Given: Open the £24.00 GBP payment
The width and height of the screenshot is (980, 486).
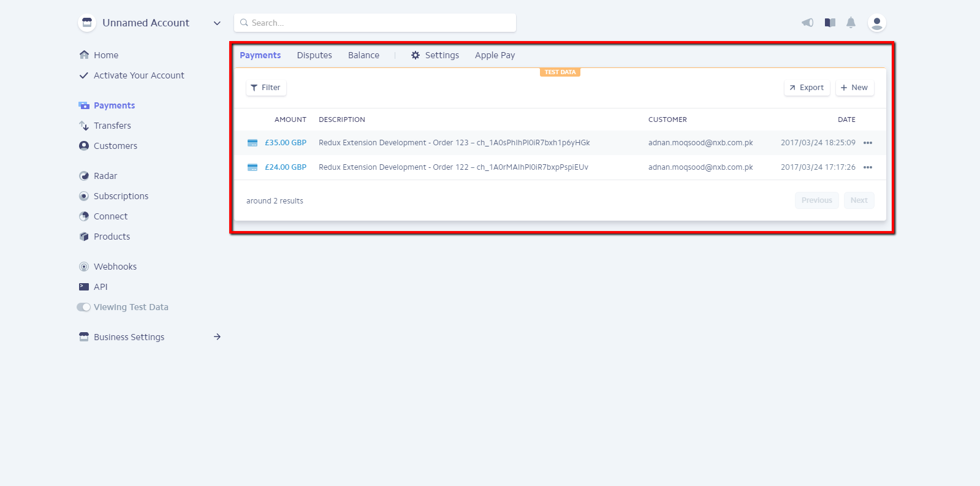Looking at the screenshot, I should 286,167.
